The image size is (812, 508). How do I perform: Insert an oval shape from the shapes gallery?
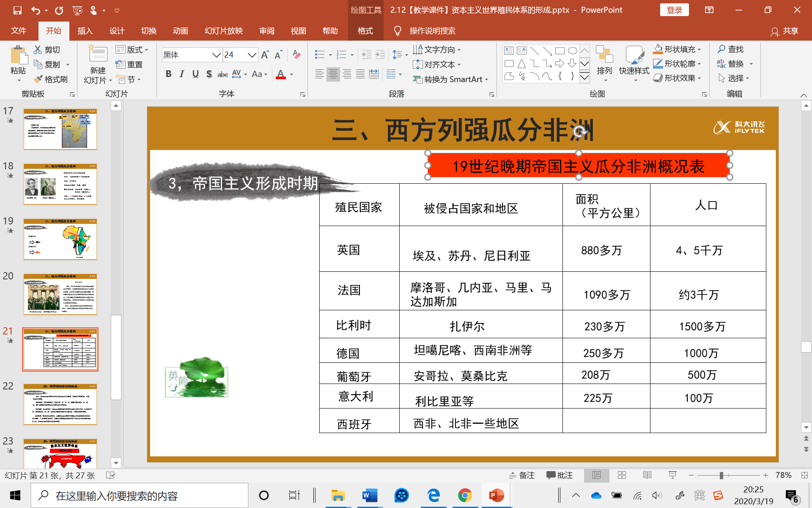point(573,50)
